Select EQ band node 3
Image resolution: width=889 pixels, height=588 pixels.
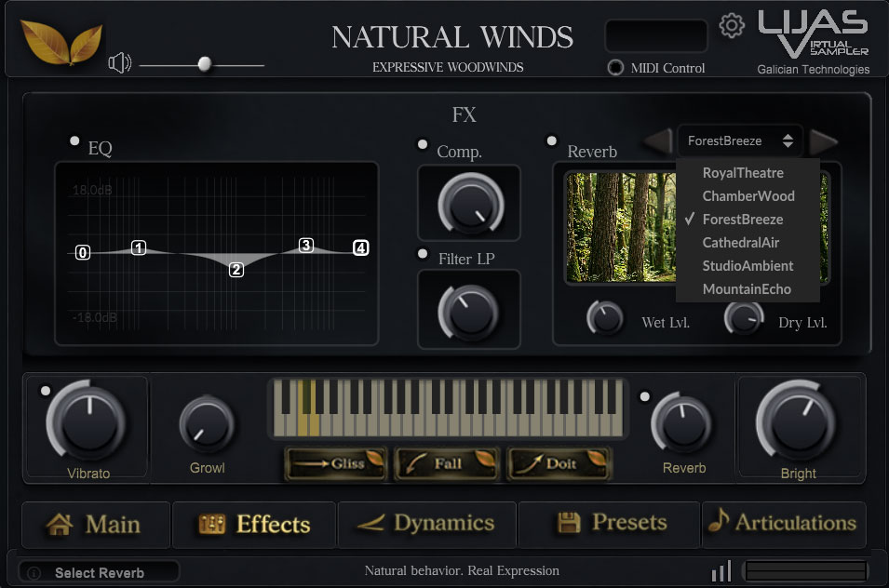click(x=306, y=246)
